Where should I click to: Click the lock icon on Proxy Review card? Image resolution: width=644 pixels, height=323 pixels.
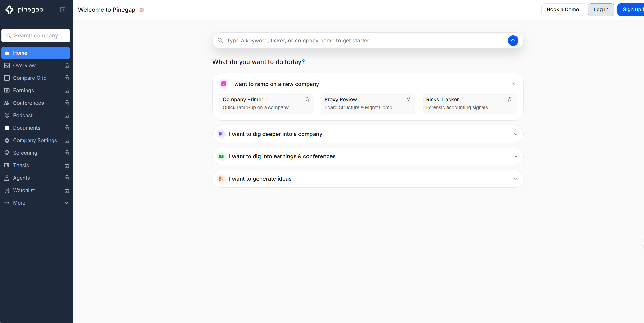[x=408, y=100]
